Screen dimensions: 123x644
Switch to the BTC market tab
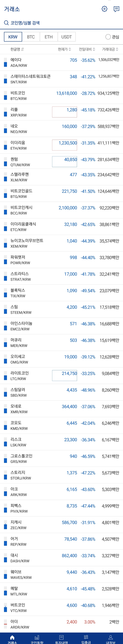pos(31,37)
